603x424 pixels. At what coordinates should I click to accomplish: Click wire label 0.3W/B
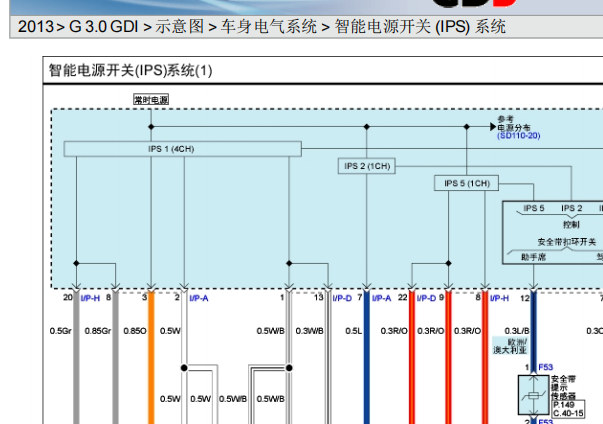[x=310, y=331]
